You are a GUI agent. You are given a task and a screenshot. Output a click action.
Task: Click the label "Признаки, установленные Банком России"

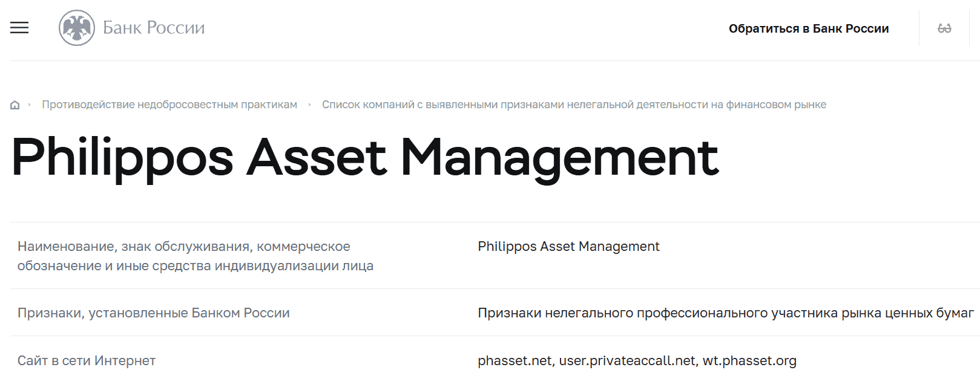(154, 313)
